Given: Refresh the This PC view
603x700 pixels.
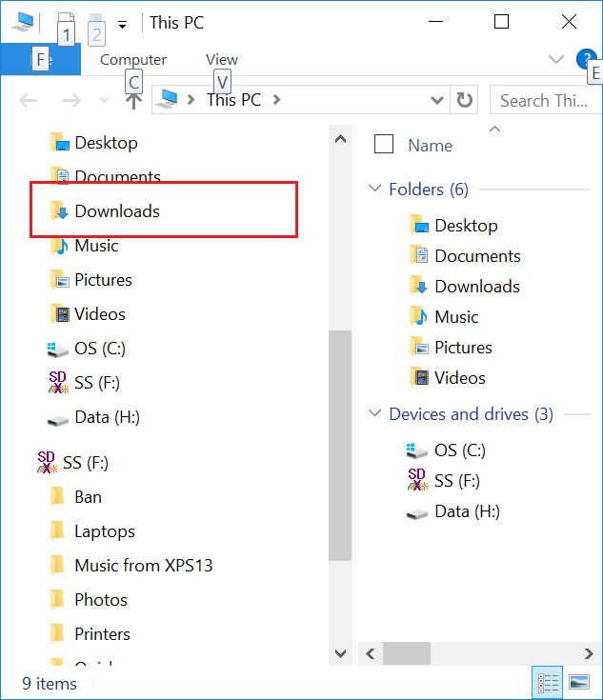Looking at the screenshot, I should (464, 100).
